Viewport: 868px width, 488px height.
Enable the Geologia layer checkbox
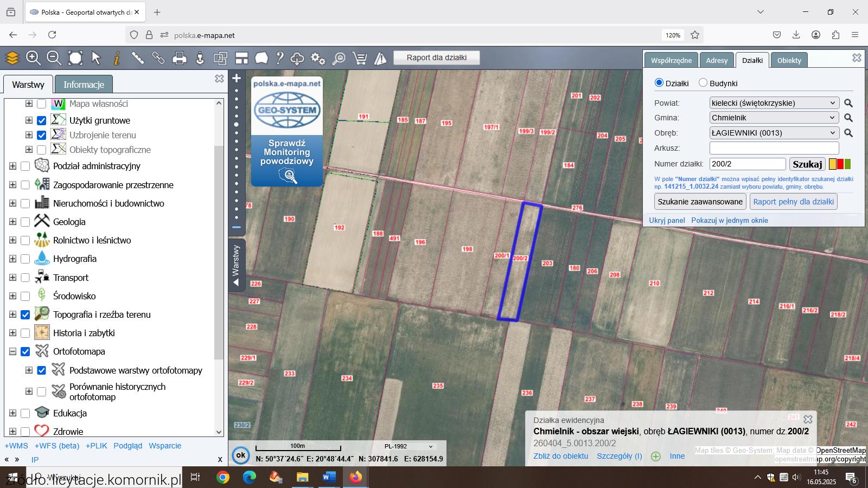tap(25, 222)
